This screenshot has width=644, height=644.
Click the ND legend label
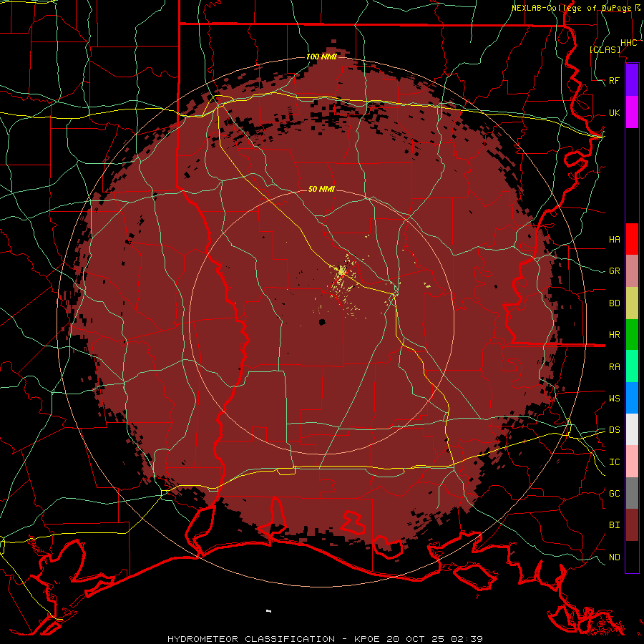coord(615,557)
